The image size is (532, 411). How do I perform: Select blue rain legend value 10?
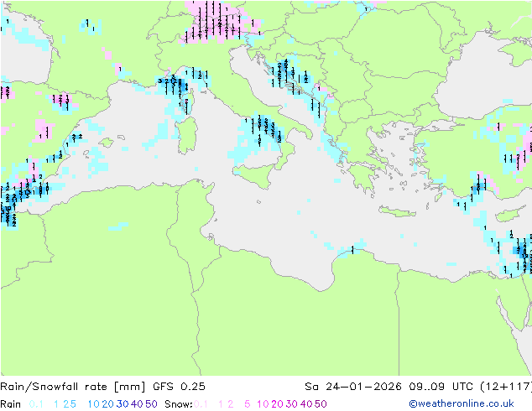pos(94,404)
